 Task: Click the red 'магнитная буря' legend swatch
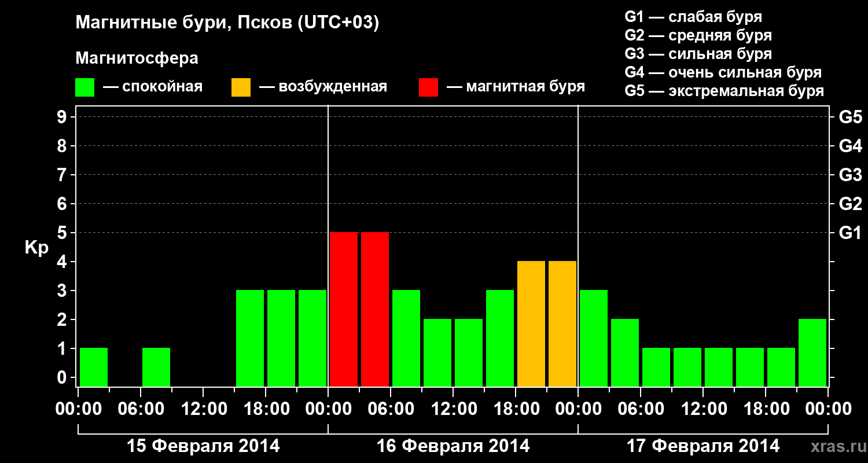[428, 87]
